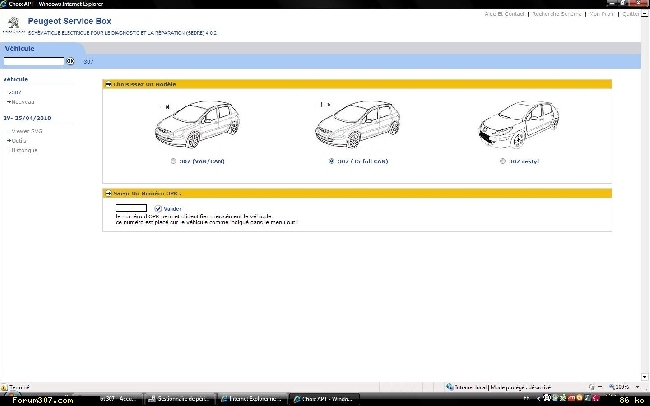Focus the vehicle search field under Véhicule
Screen dimensions: 650x406
point(34,61)
